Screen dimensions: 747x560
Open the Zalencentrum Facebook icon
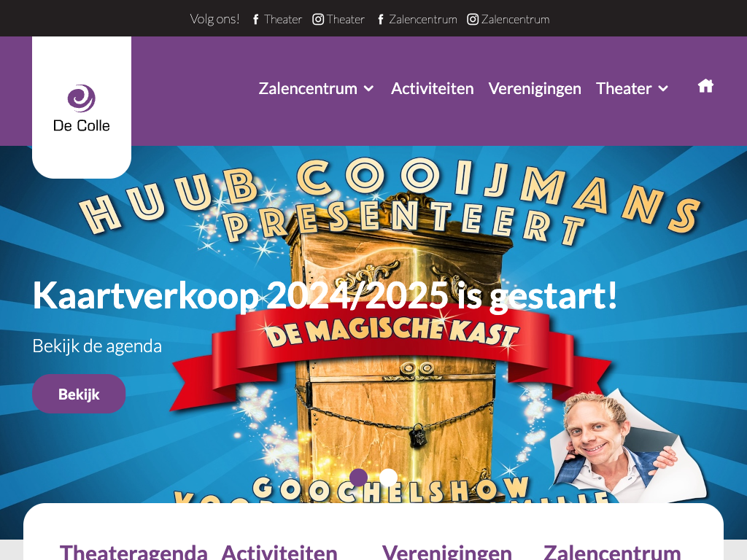point(380,20)
